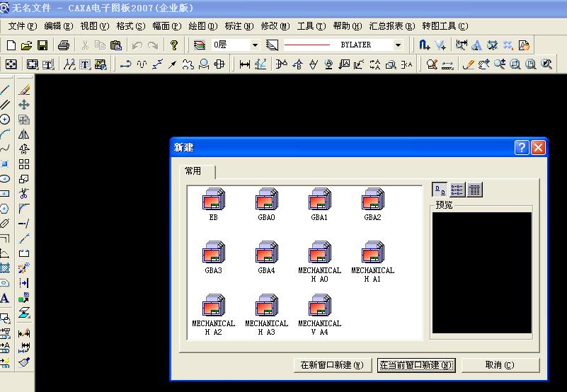
Task: Select the MECHANICAL H A2 template
Action: pyautogui.click(x=213, y=315)
